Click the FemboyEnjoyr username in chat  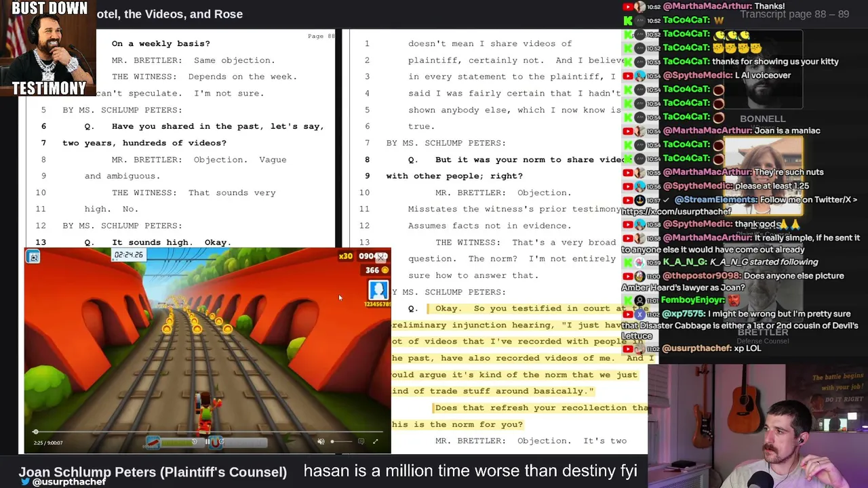[694, 300]
